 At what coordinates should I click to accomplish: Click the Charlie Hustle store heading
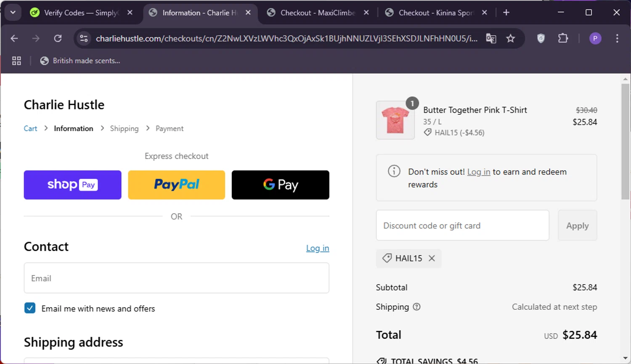(64, 105)
